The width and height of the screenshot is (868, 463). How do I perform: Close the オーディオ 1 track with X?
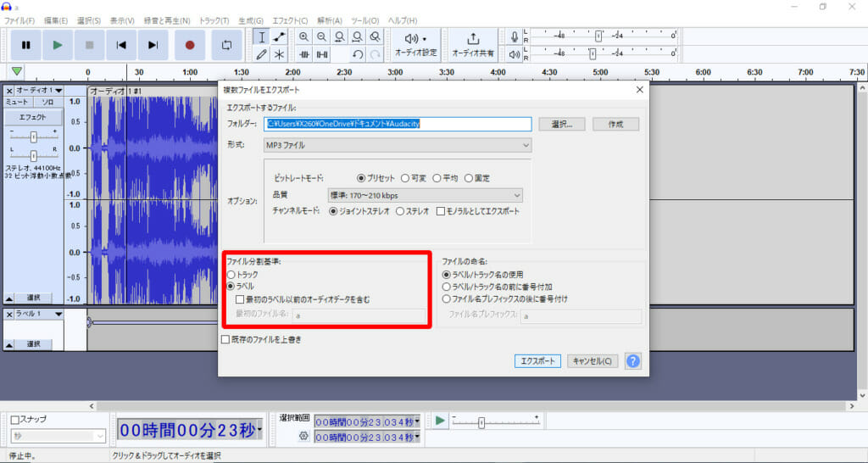(x=8, y=90)
